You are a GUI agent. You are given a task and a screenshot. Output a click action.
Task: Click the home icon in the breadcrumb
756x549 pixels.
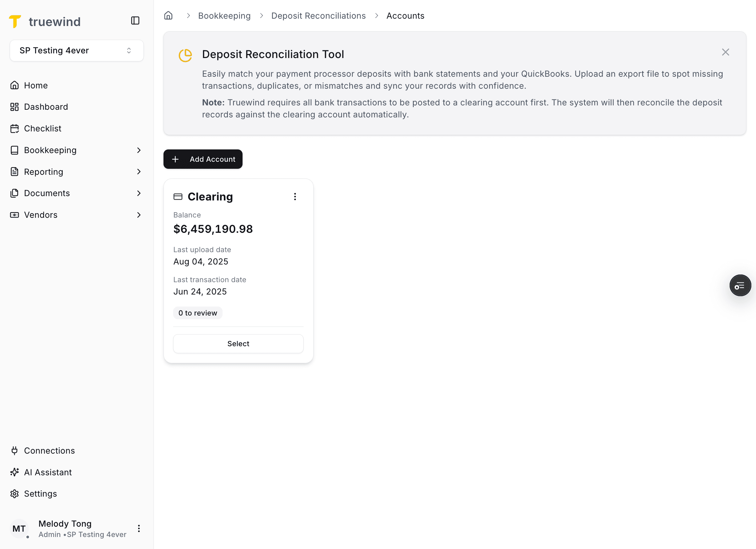coord(168,15)
